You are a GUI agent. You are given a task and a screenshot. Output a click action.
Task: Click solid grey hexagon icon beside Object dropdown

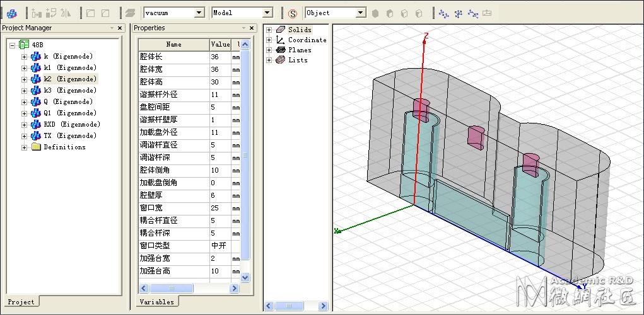pyautogui.click(x=375, y=13)
